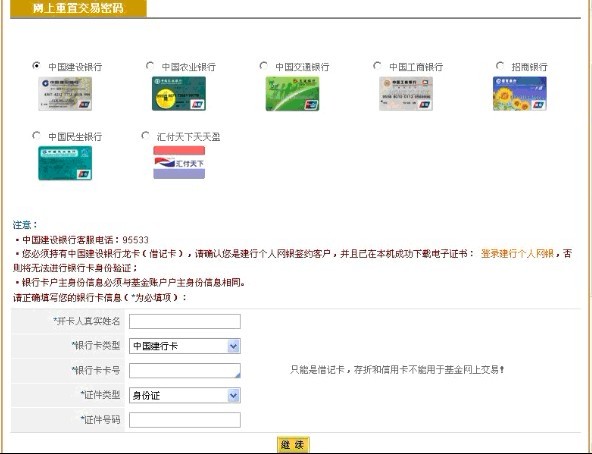The width and height of the screenshot is (592, 454).
Task: Focus the 开卡人真实姓名 input field
Action: pyautogui.click(x=185, y=321)
